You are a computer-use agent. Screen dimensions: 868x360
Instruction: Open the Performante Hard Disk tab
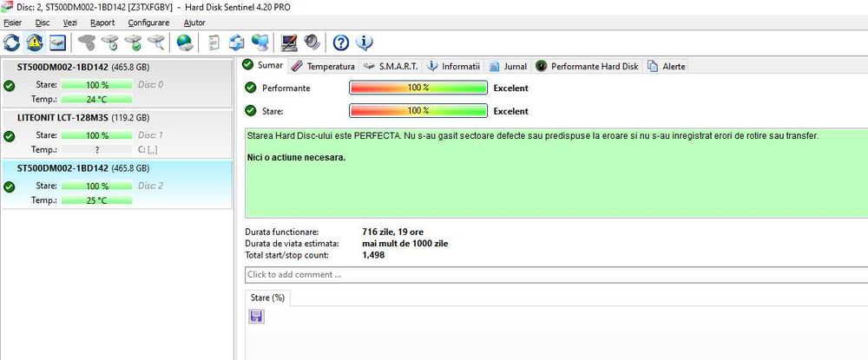[x=588, y=66]
